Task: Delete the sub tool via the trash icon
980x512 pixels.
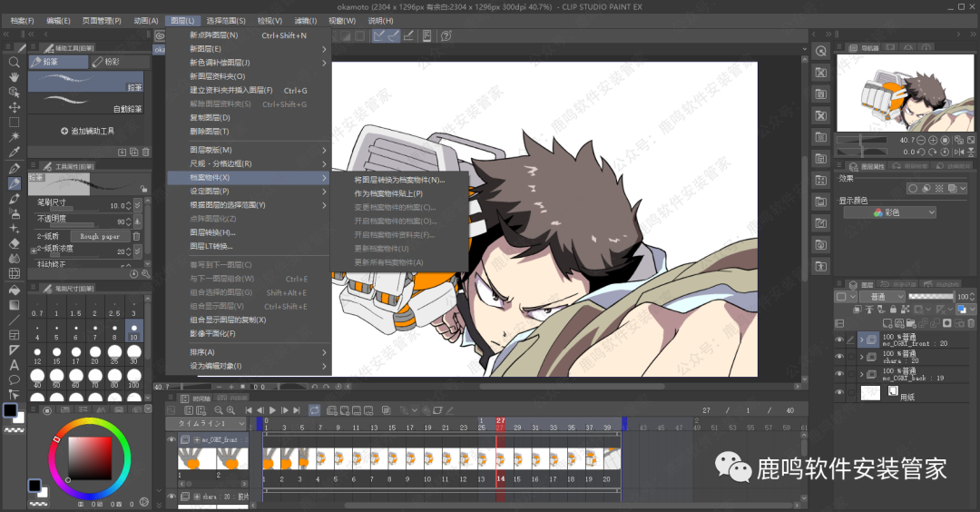Action: point(145,152)
